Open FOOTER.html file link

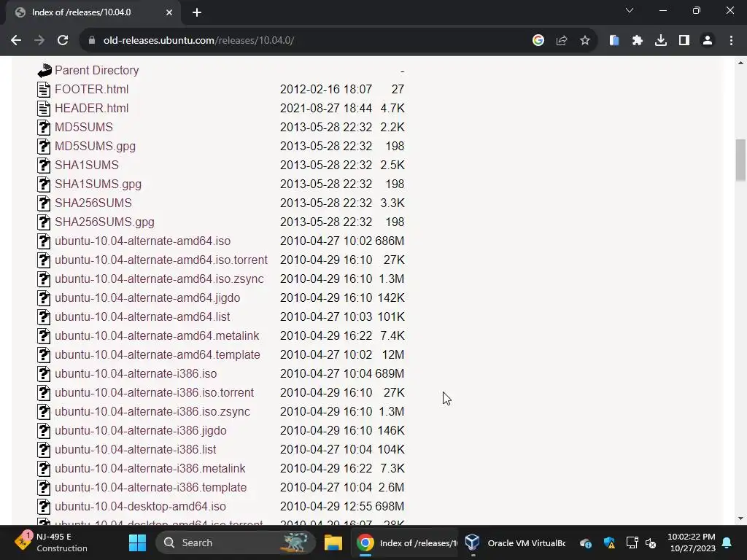[x=91, y=90]
